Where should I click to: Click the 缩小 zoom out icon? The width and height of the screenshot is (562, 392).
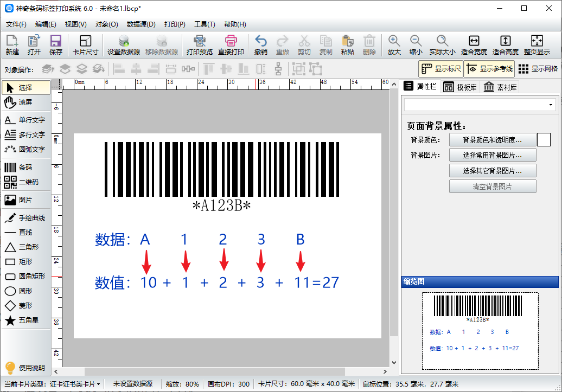point(416,45)
